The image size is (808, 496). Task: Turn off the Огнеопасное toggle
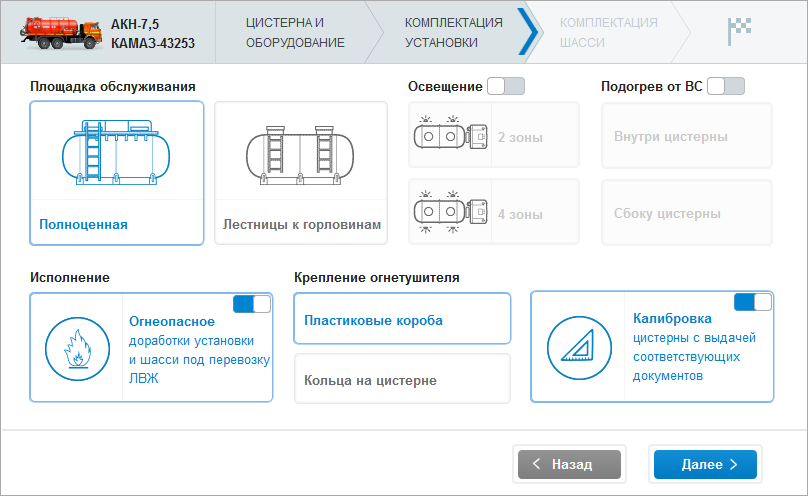[x=251, y=304]
